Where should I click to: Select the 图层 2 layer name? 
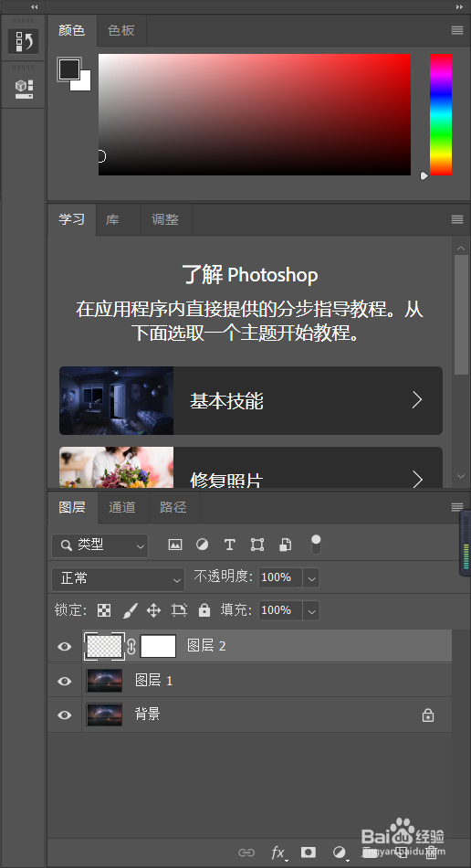(x=207, y=646)
